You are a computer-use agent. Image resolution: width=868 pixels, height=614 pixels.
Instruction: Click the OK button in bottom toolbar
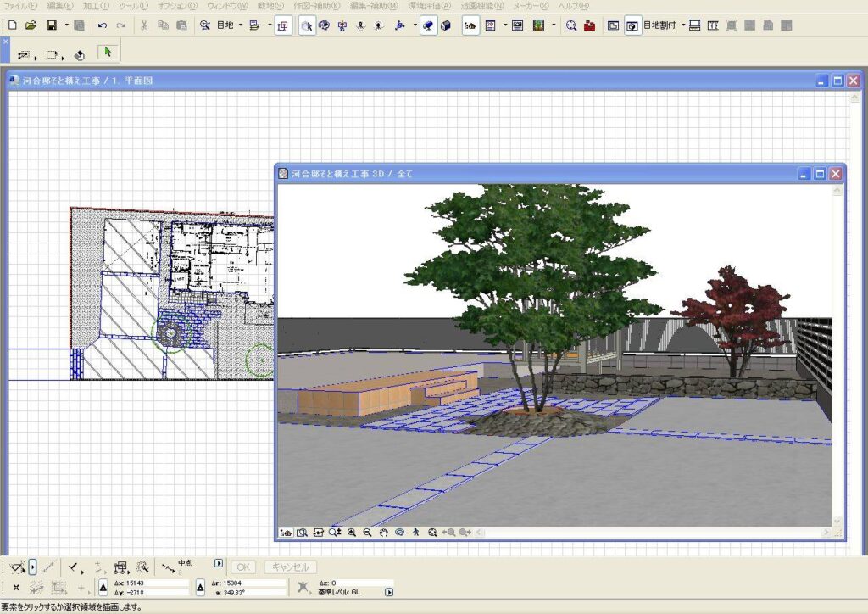click(243, 567)
